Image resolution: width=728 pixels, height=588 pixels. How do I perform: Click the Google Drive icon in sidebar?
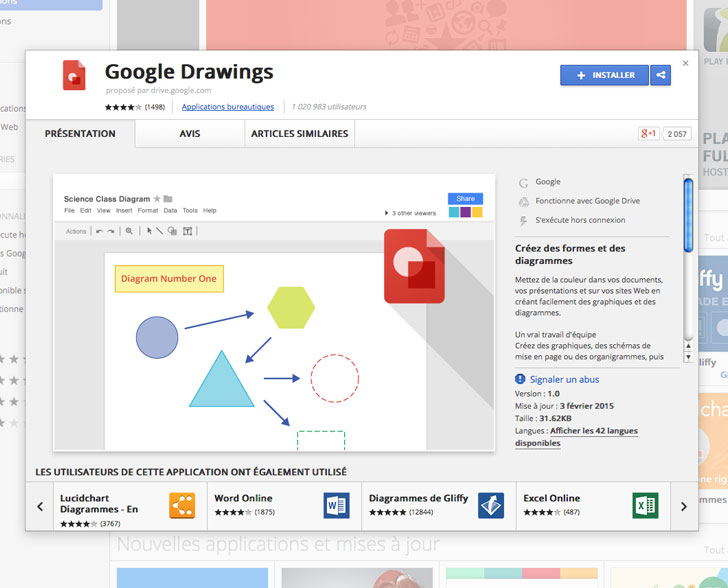[523, 202]
